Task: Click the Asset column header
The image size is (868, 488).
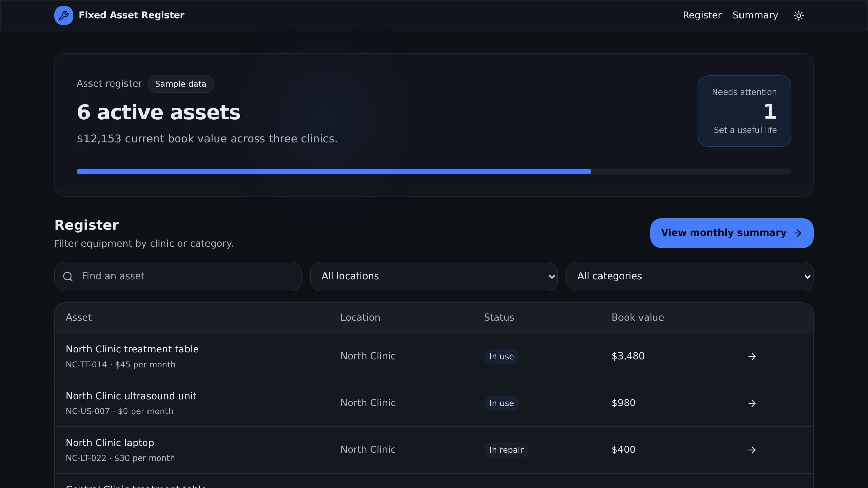Action: pyautogui.click(x=79, y=318)
